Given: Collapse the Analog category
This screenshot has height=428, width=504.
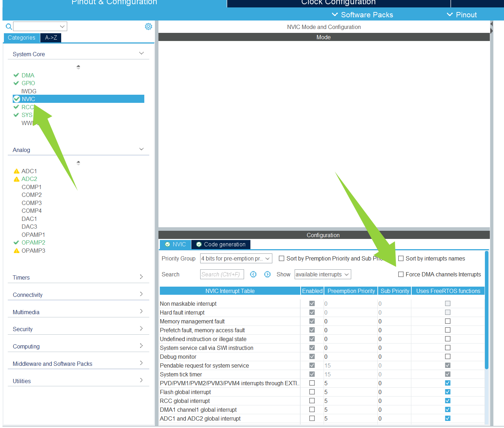Looking at the screenshot, I should tap(141, 149).
